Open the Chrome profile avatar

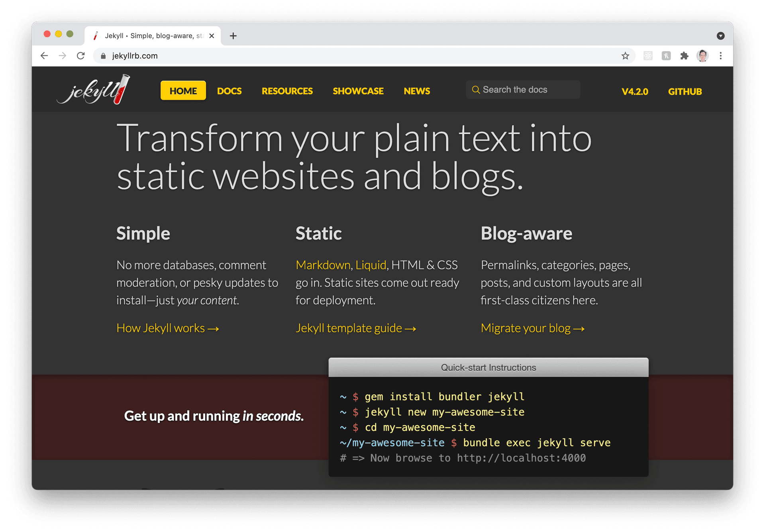(x=703, y=56)
